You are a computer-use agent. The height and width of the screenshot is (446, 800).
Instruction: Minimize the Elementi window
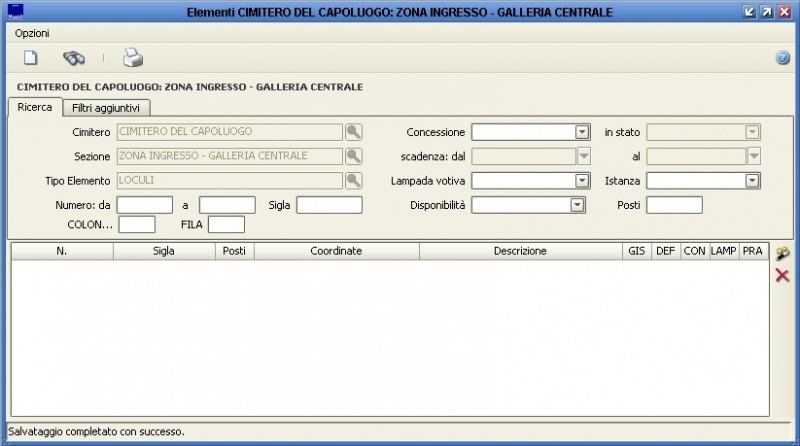point(749,12)
